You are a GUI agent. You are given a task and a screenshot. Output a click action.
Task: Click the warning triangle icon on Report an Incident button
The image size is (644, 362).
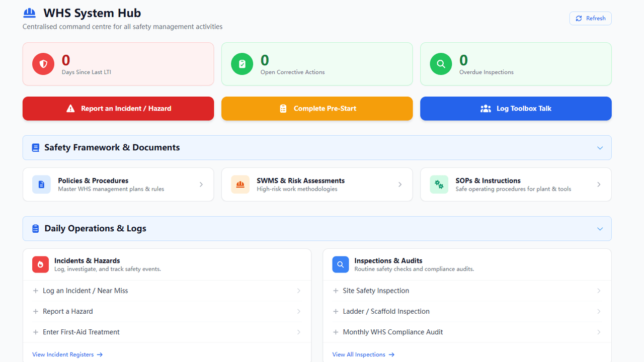[70, 109]
